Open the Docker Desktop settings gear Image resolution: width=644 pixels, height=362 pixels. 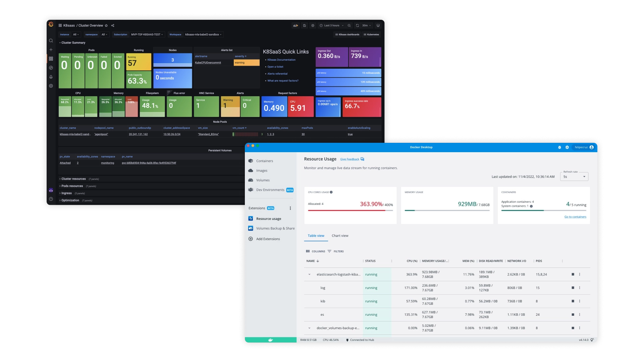pyautogui.click(x=567, y=147)
